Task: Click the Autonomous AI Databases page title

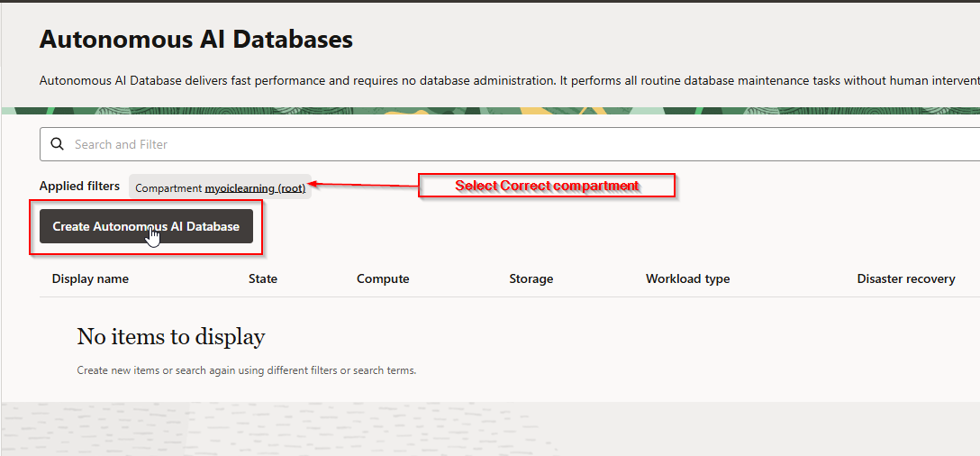Action: pyautogui.click(x=196, y=40)
